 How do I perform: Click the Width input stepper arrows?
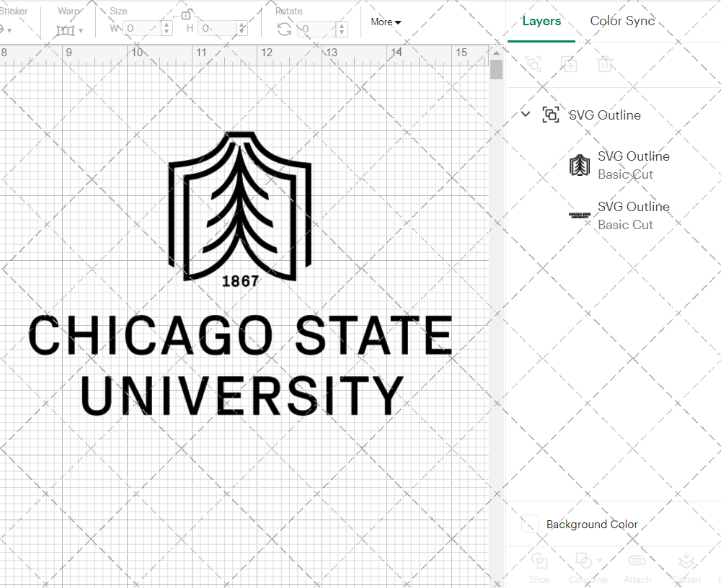(167, 30)
